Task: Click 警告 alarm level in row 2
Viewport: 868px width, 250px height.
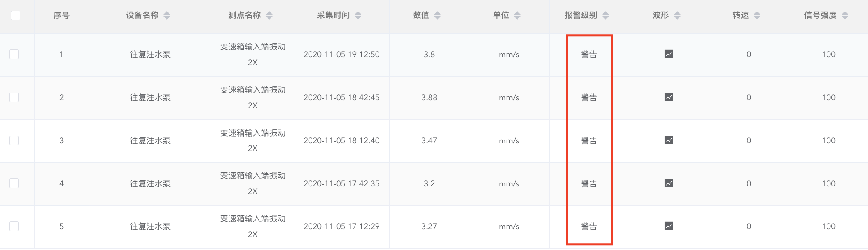Action: pyautogui.click(x=589, y=97)
